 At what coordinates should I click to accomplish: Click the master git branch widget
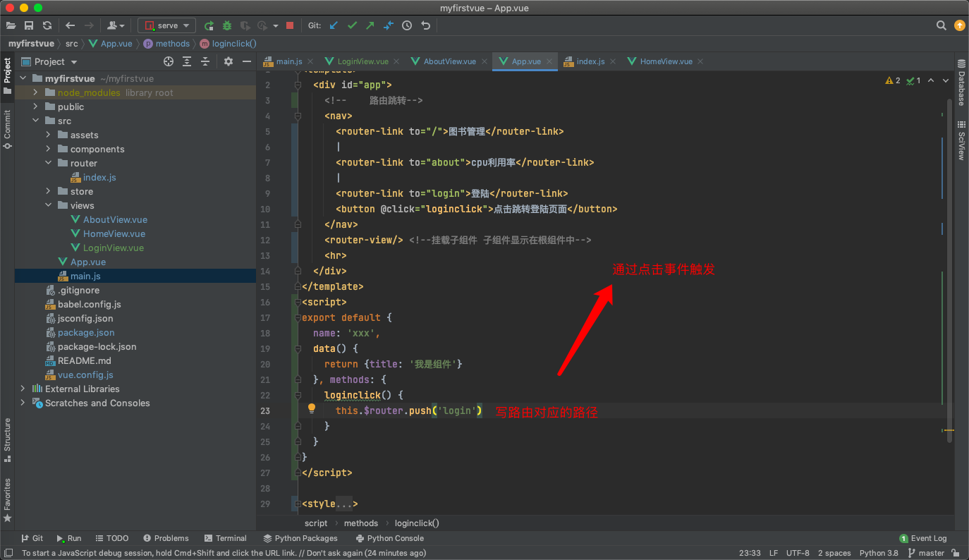pos(926,553)
